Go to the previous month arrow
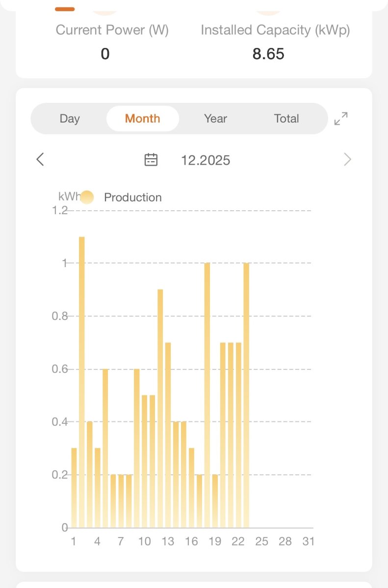The height and width of the screenshot is (588, 388). click(40, 159)
